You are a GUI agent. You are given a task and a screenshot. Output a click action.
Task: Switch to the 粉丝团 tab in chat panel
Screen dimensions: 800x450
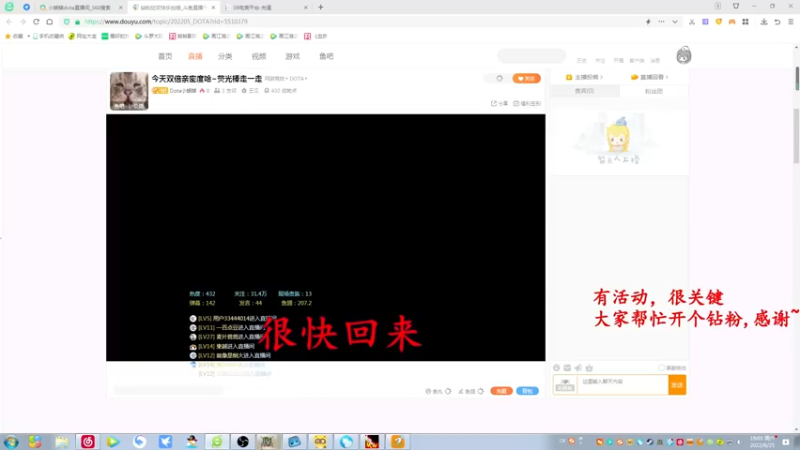[x=654, y=91]
